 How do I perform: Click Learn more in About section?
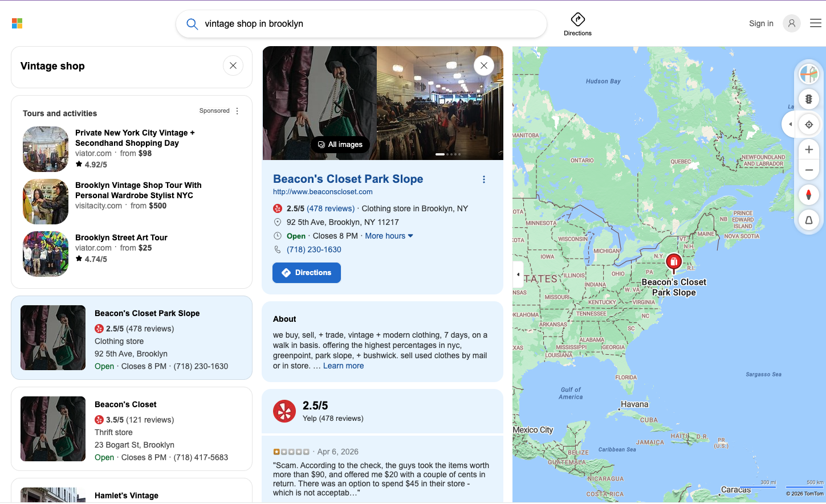coord(343,366)
